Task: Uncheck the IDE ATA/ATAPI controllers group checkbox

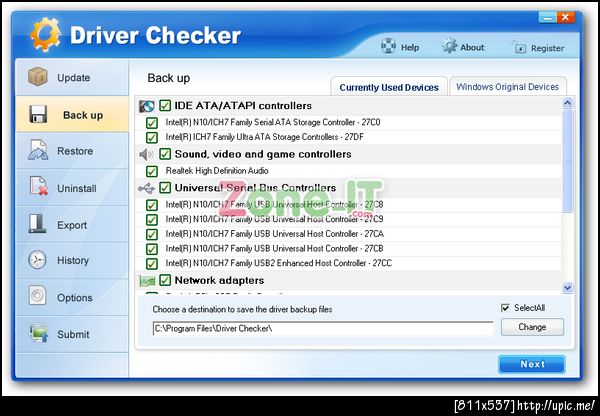Action: 165,106
